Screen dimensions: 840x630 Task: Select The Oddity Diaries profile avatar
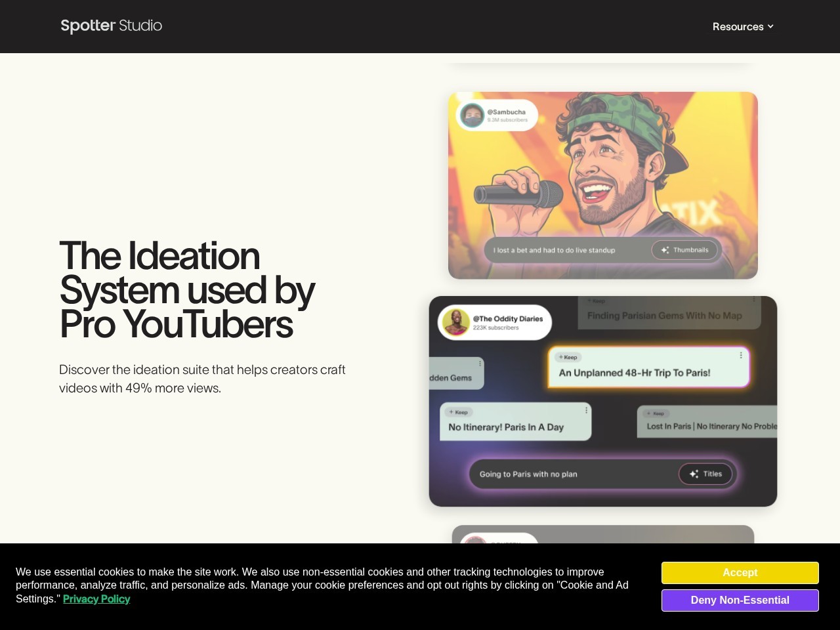pyautogui.click(x=455, y=322)
